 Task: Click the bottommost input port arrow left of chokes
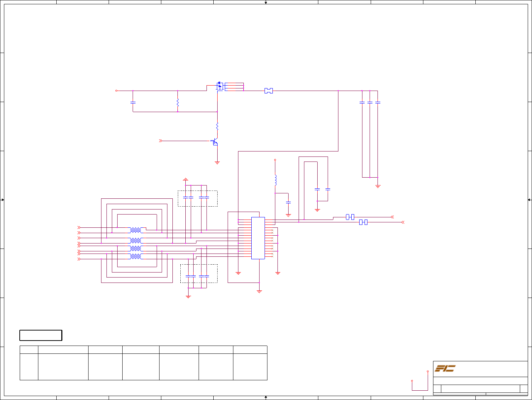[x=79, y=259]
